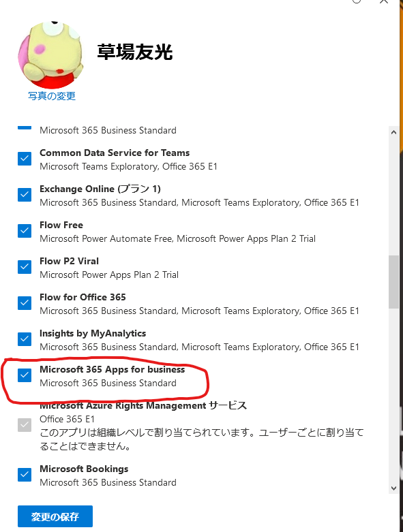
Task: Toggle the Flow P2 Viral checkbox
Action: coord(25,267)
